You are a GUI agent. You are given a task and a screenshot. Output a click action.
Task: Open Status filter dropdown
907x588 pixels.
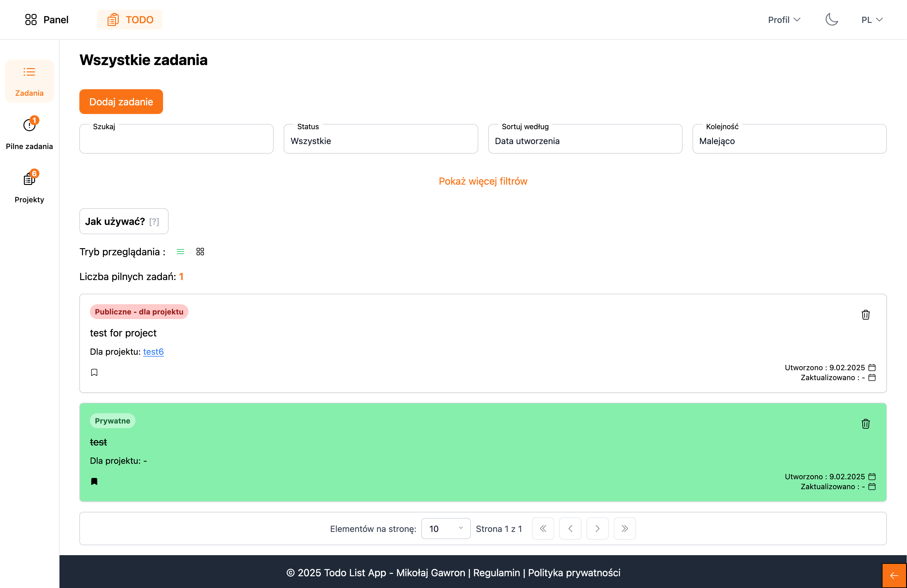click(380, 141)
